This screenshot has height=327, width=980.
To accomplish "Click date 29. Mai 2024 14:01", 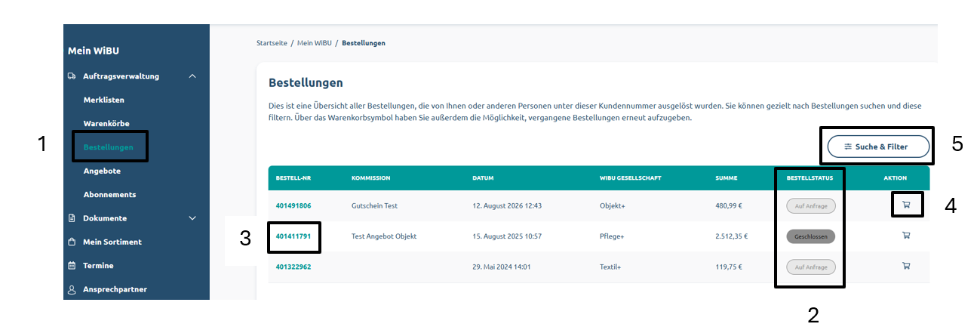I will point(500,267).
